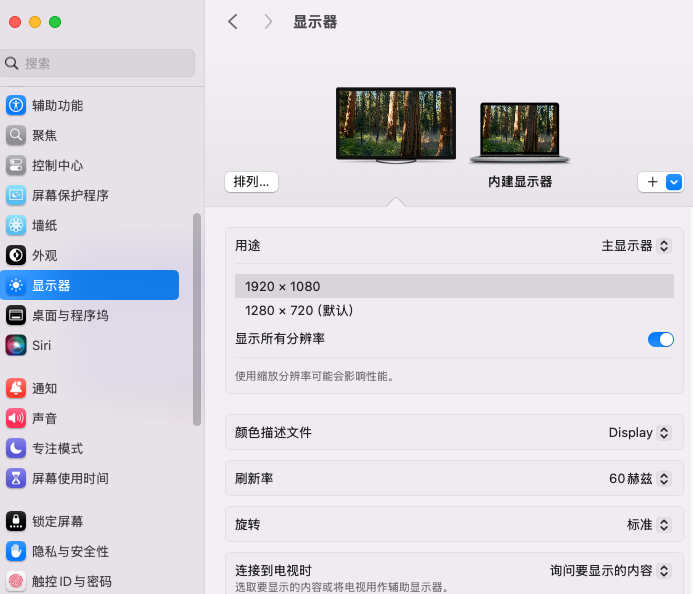The image size is (693, 594).
Task: Select the 内建显示器 laptop thumbnail
Action: tap(520, 133)
